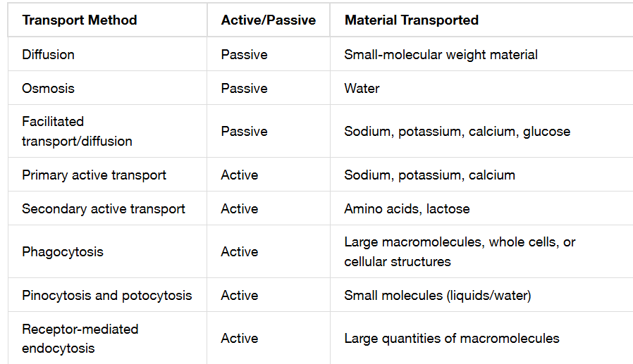Click Passive in the Osmosis row
This screenshot has height=364, width=633.
(x=244, y=88)
